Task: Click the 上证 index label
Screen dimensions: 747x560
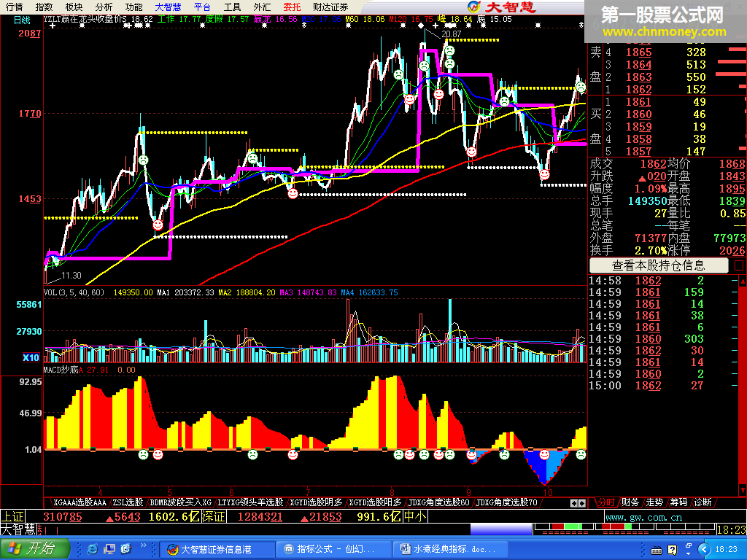Action: click(x=12, y=517)
